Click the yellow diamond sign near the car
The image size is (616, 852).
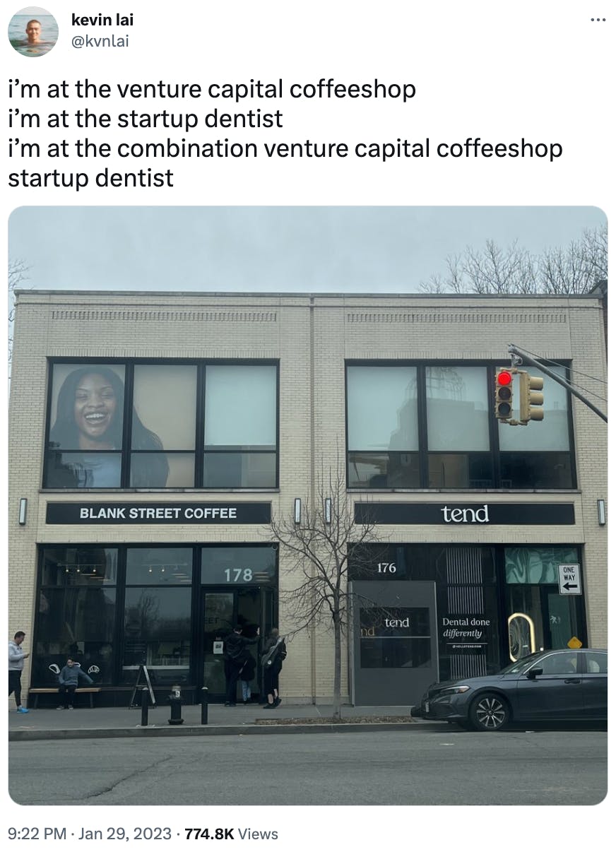pyautogui.click(x=575, y=642)
